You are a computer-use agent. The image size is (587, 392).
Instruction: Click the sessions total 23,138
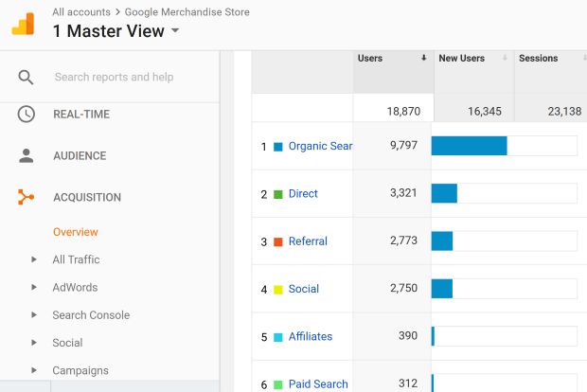pyautogui.click(x=564, y=111)
